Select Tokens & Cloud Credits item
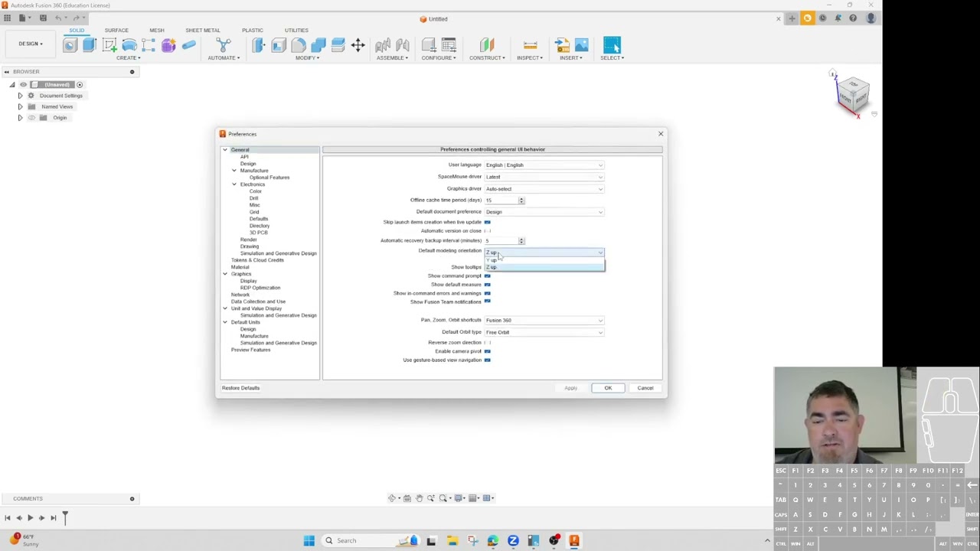The image size is (980, 551). click(x=257, y=260)
